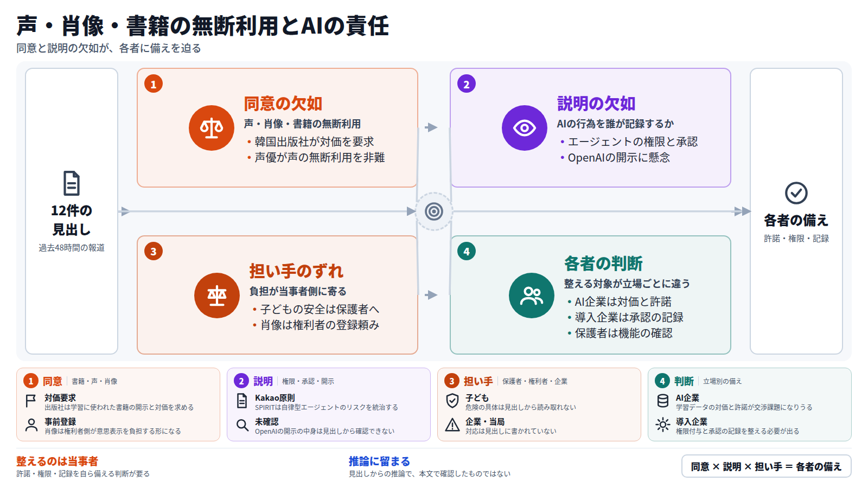Image resolution: width=868 pixels, height=488 pixels.
Task: Click the main title 声・肖像・書籍の無断利用とAIの責任
Action: click(x=202, y=25)
